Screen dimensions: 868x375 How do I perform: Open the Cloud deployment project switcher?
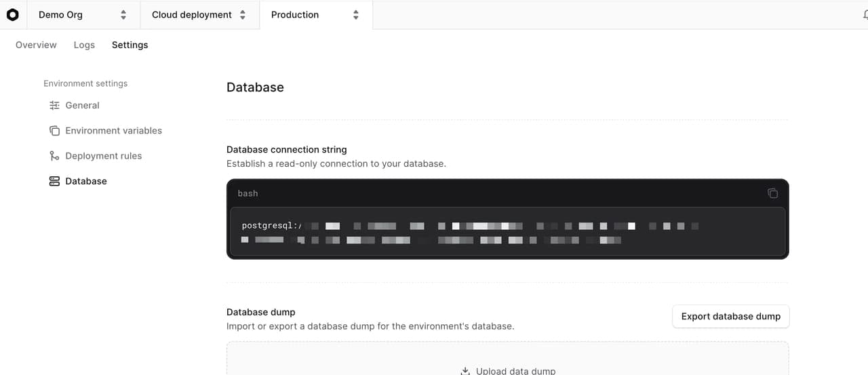(x=199, y=14)
